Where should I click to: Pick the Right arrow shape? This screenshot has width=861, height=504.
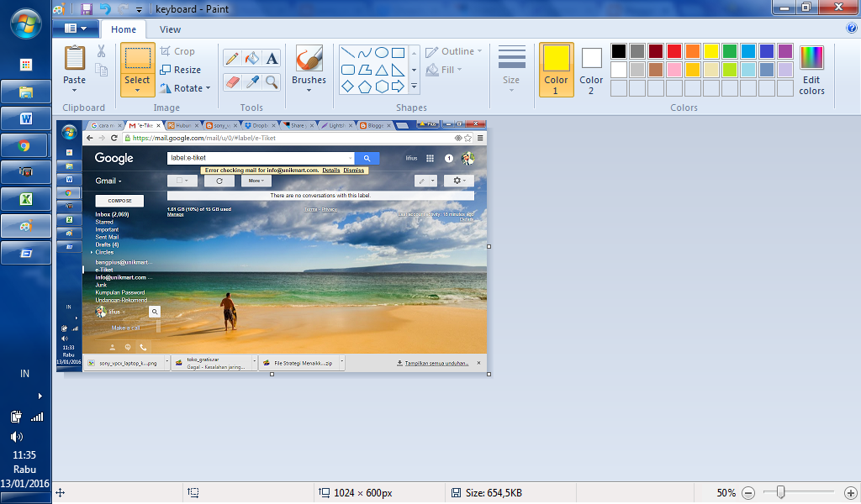click(x=398, y=87)
